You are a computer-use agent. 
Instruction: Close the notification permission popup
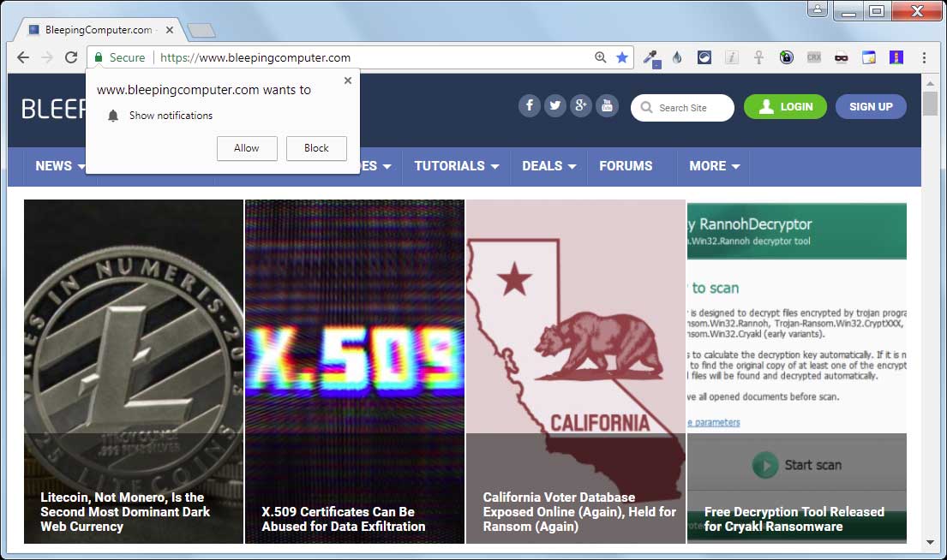click(x=347, y=80)
